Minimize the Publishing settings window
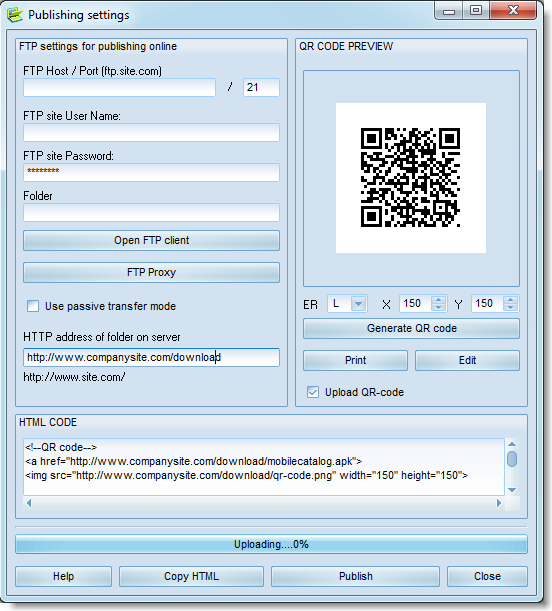This screenshot has height=611, width=552. tap(449, 11)
